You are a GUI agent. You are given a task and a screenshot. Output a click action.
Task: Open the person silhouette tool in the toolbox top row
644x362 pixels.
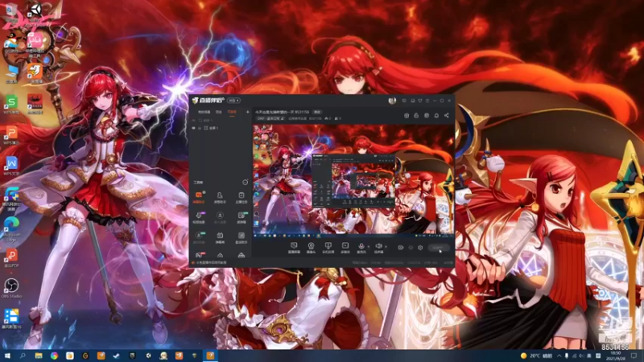point(220,196)
